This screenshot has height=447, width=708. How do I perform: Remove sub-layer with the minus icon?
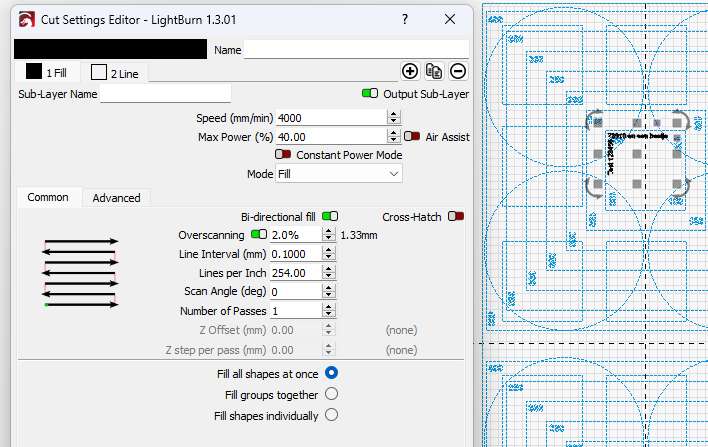point(458,71)
